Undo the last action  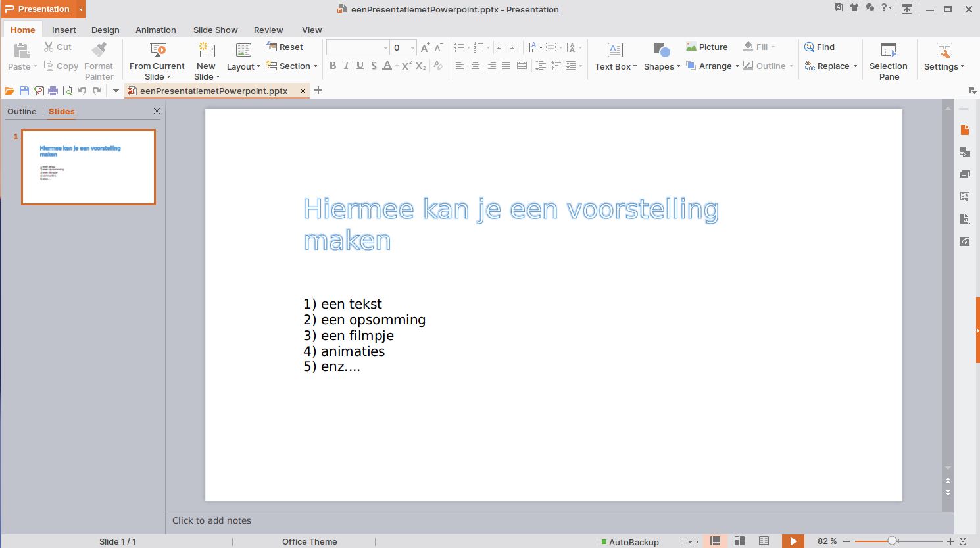click(x=82, y=91)
